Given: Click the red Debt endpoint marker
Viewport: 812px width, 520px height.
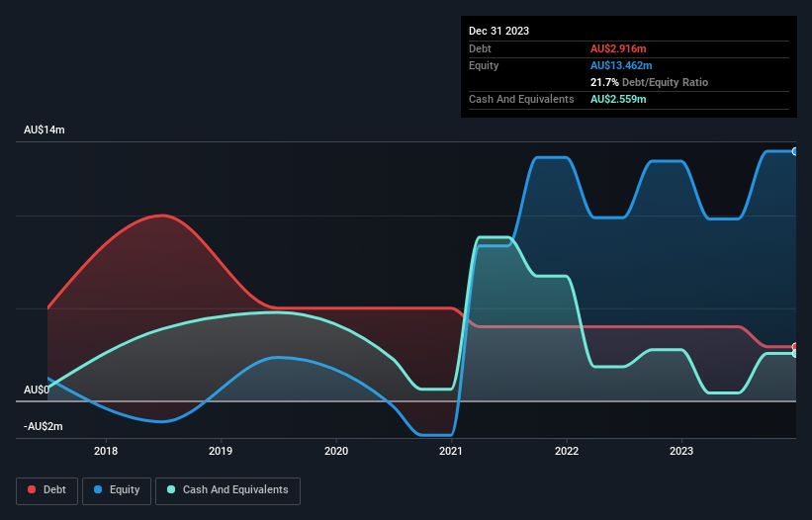Looking at the screenshot, I should (795, 347).
